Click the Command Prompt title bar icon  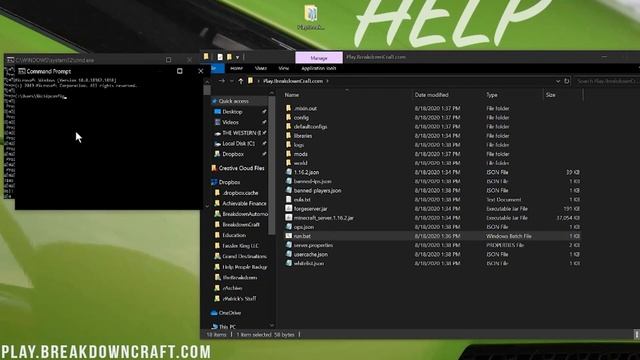click(x=22, y=71)
